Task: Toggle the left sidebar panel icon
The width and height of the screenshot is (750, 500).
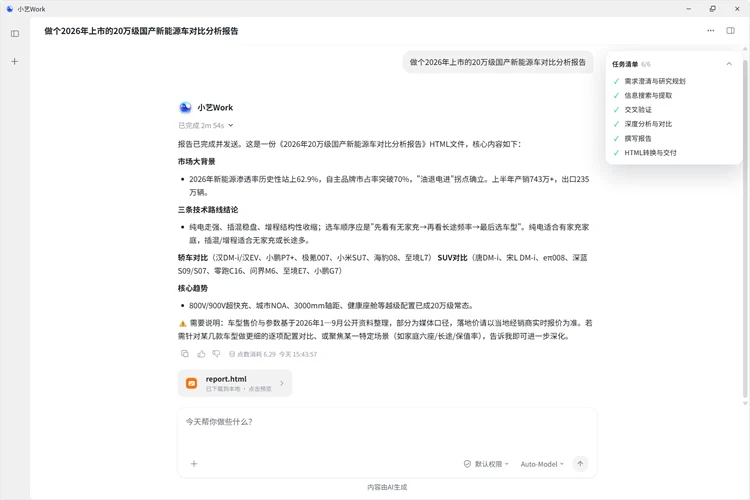Action: [15, 33]
